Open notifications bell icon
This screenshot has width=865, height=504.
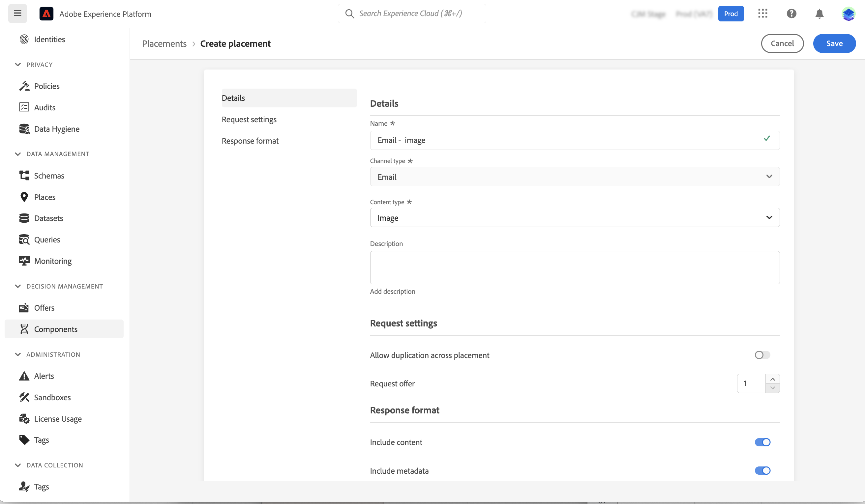pos(820,14)
